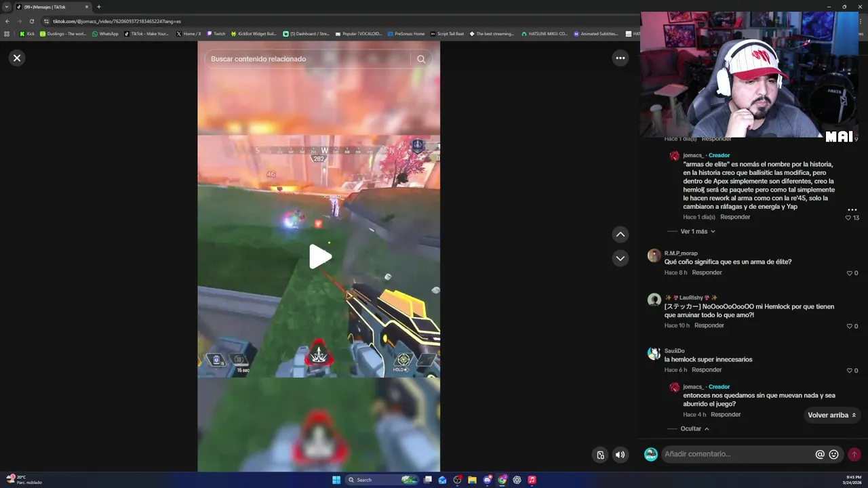Open options dots on jomacs_ 'armas de elite' reply
Viewport: 868px width, 488px height.
pos(852,210)
